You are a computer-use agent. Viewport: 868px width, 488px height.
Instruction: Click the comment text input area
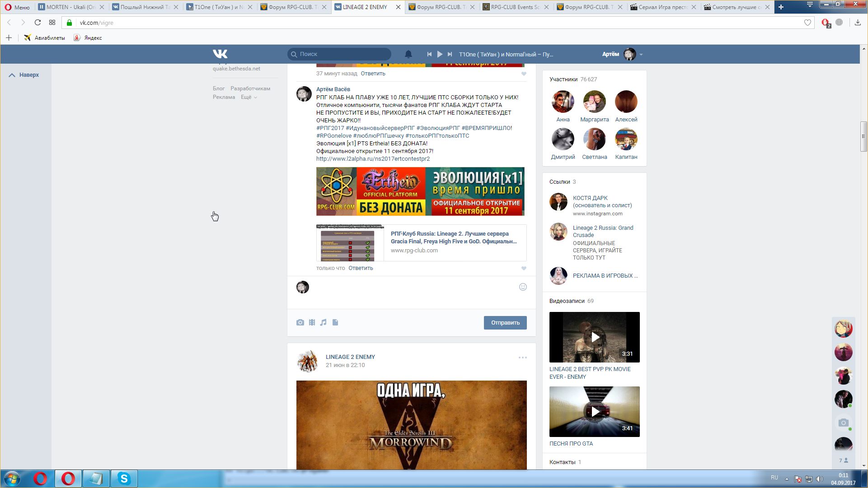(x=411, y=292)
